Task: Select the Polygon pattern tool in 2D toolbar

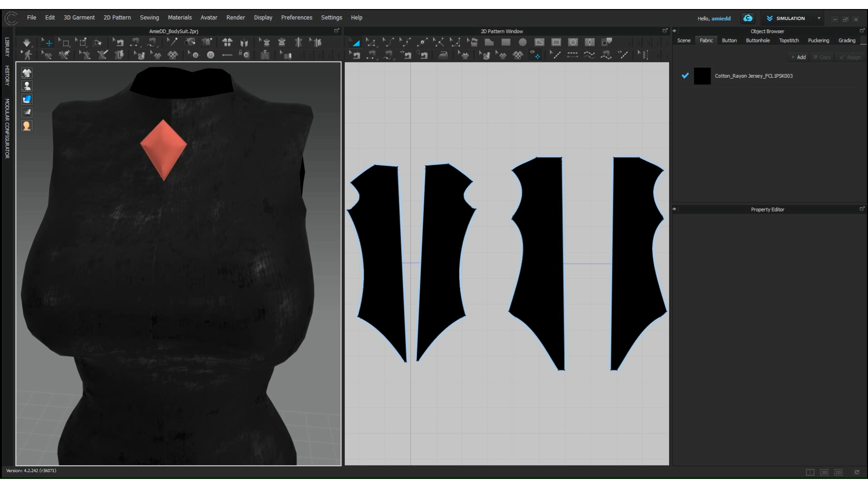Action: 489,42
